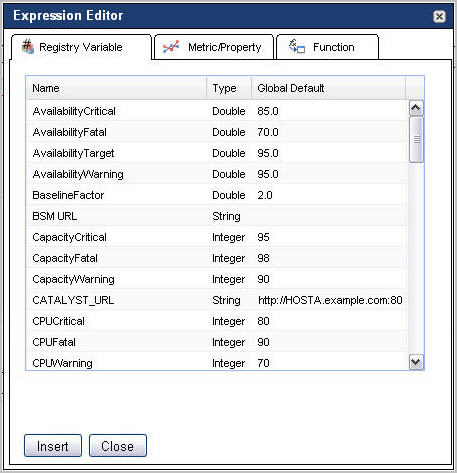Select the CPUFatal variable row
Viewport: 457px width, 473px height.
click(217, 342)
